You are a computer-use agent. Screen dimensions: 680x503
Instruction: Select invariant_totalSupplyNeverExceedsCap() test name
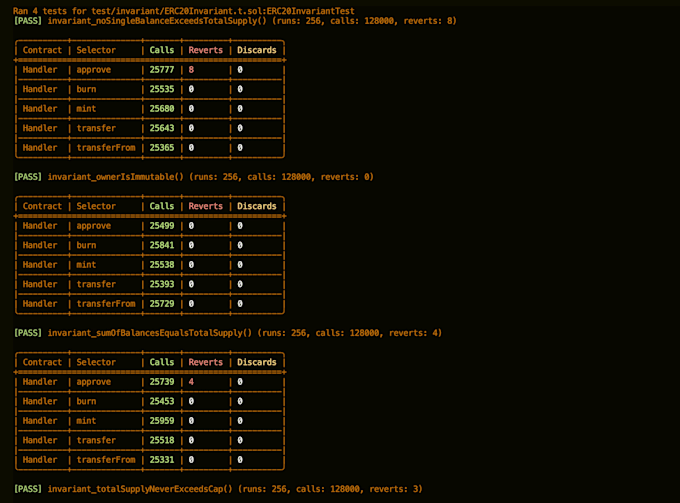pos(140,489)
